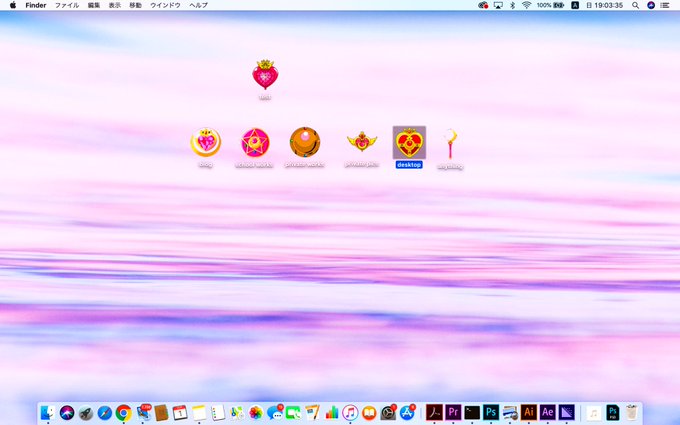Open the 移動 menu
Viewport: 680px width, 425px height.
[x=135, y=5]
